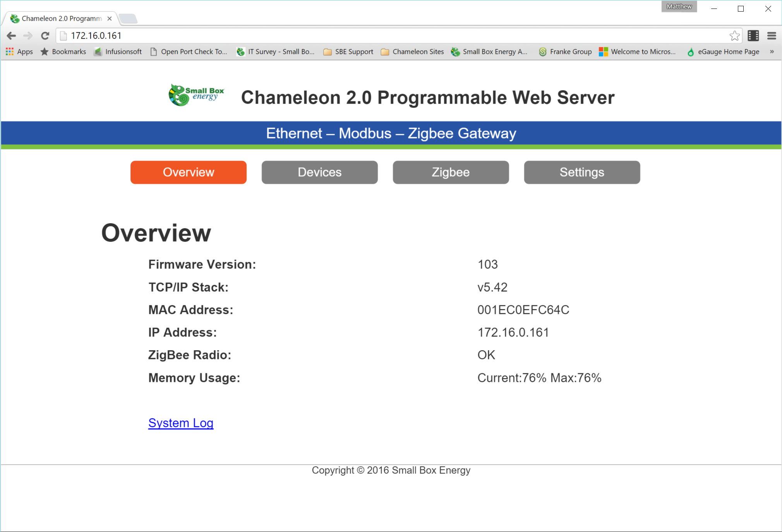The width and height of the screenshot is (782, 532).
Task: Maximize the browser window
Action: click(x=741, y=9)
